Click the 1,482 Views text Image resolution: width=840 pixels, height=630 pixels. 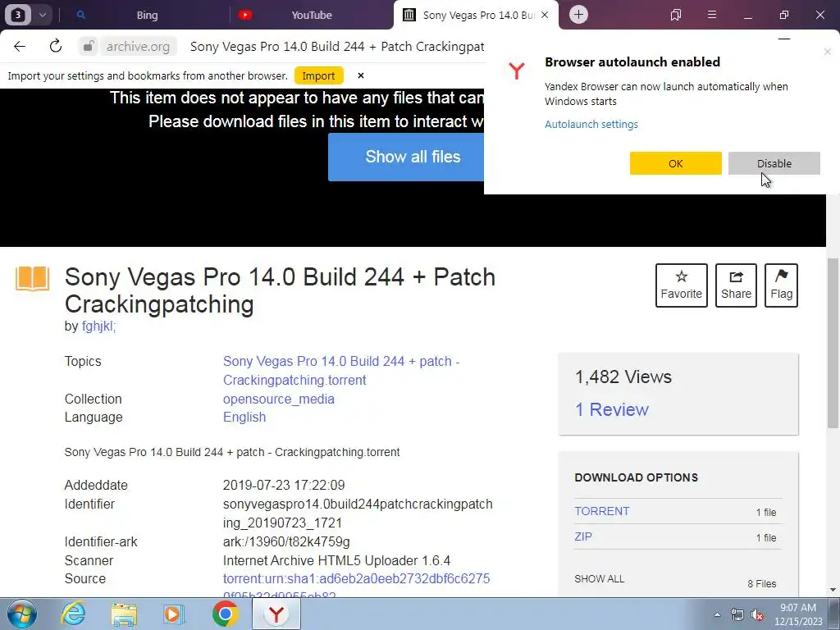[x=623, y=377]
